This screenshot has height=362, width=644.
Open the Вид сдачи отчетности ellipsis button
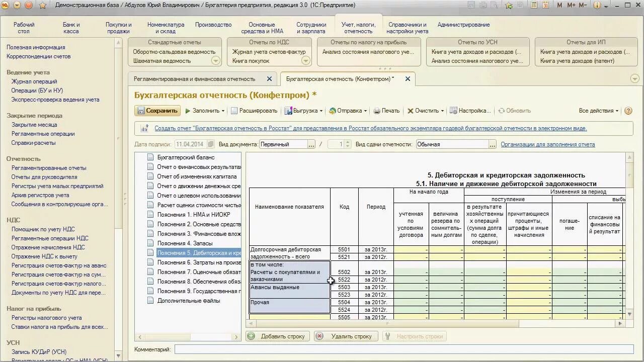click(x=493, y=144)
